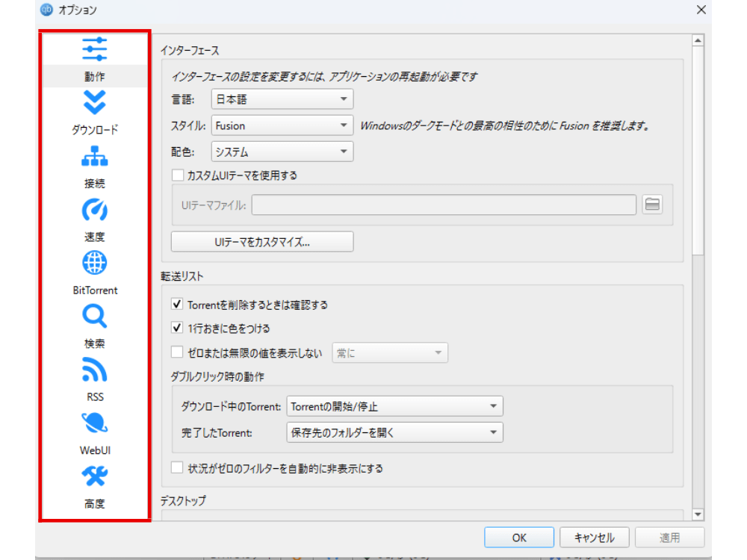Viewport: 747px width, 560px height.
Task: Enable the custom UI theme (カスタムUIテーマ) checkbox
Action: pos(178,175)
